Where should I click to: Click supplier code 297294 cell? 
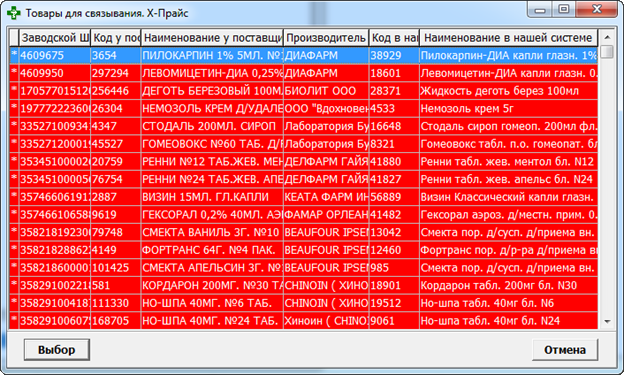116,73
